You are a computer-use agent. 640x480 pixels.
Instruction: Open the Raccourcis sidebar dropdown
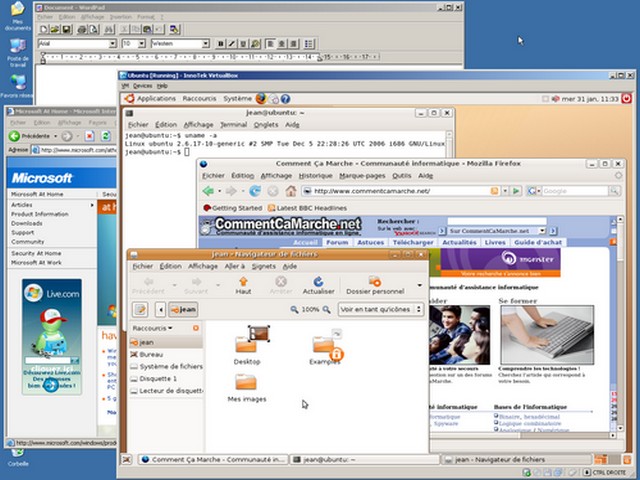pyautogui.click(x=153, y=328)
